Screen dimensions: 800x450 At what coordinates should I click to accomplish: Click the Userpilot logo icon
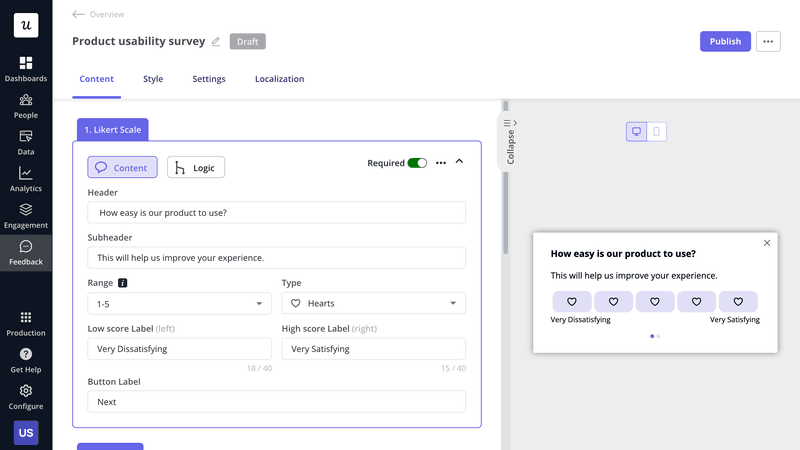[x=26, y=25]
